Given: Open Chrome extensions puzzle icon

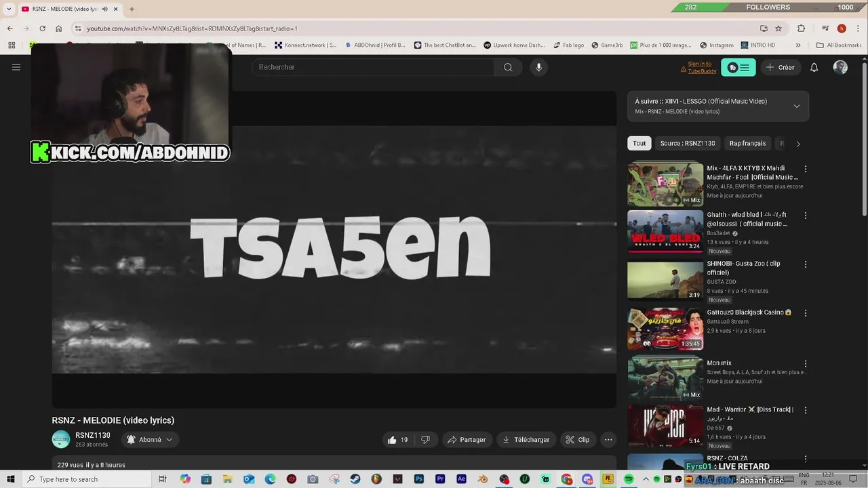Looking at the screenshot, I should click(802, 28).
